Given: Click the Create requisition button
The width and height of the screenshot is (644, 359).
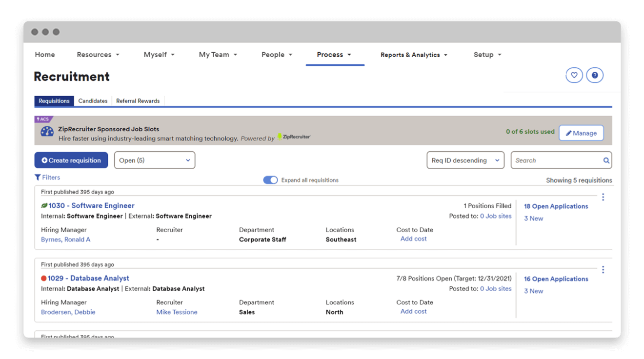Looking at the screenshot, I should tap(71, 160).
